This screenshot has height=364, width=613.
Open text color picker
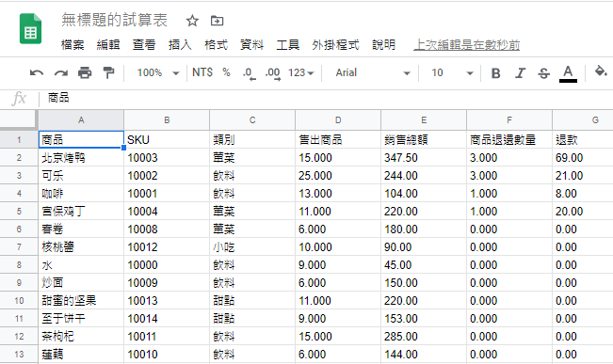[x=568, y=73]
